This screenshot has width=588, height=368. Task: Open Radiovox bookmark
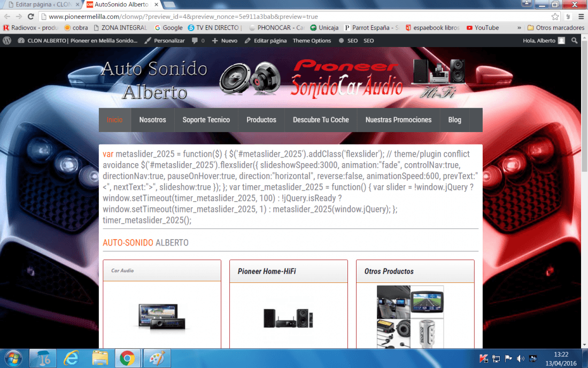coord(31,28)
